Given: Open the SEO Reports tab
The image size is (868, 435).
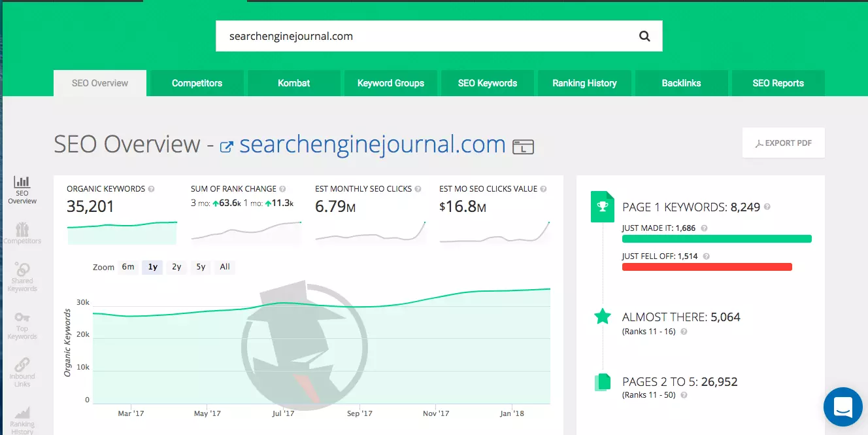Looking at the screenshot, I should (778, 83).
